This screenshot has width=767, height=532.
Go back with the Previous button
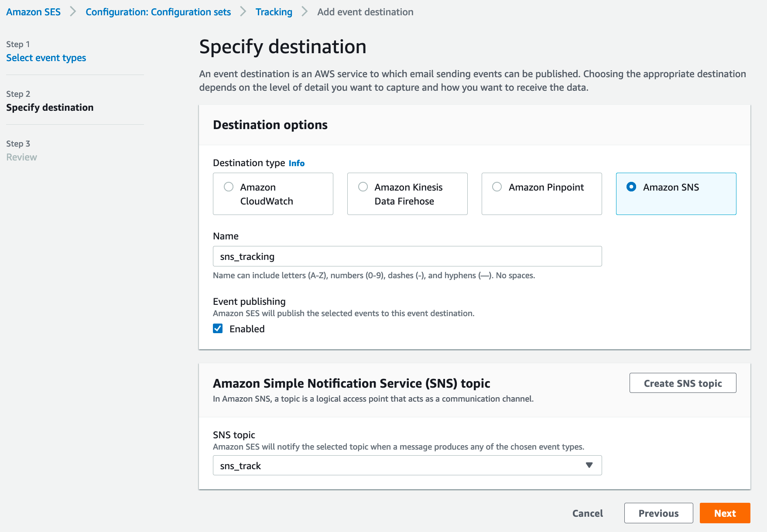(x=658, y=513)
